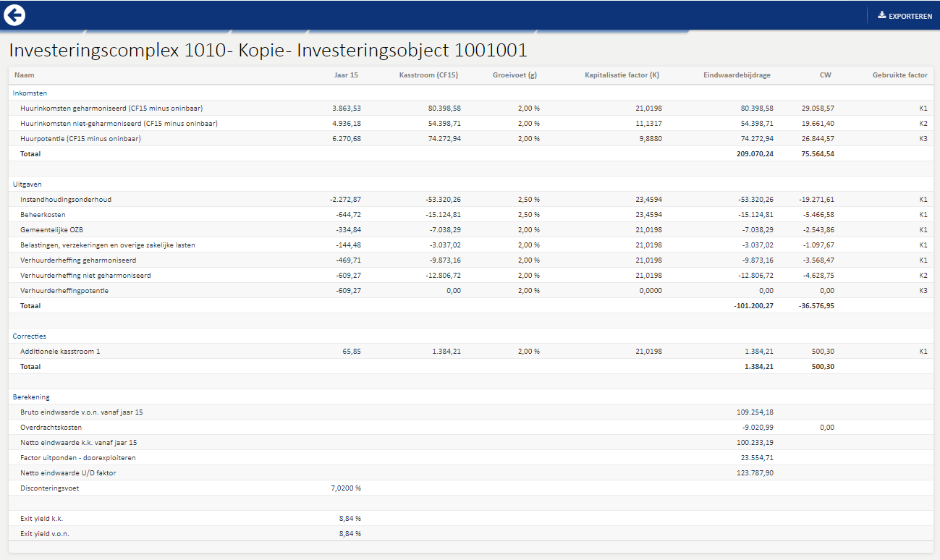Select the Groeivoet (g) column header
Screen dimensions: 940x560
pos(515,75)
